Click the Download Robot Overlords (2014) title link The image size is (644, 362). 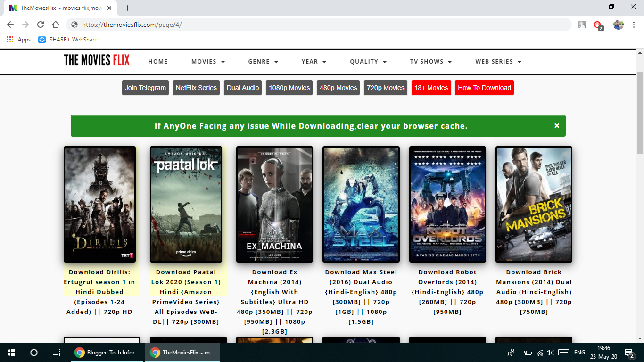tap(447, 292)
